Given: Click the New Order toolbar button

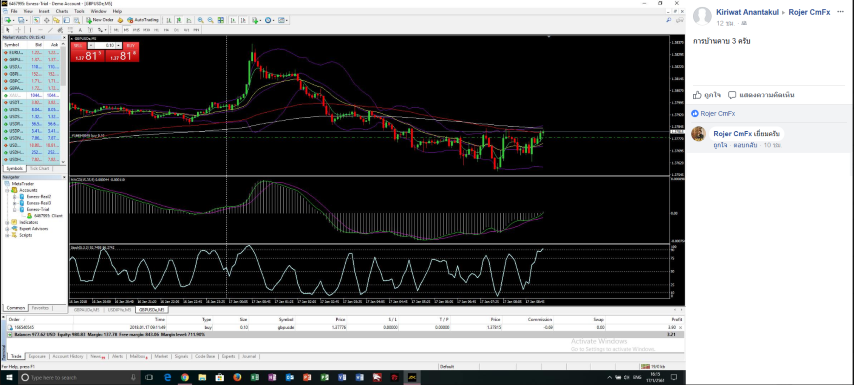Looking at the screenshot, I should [100, 20].
